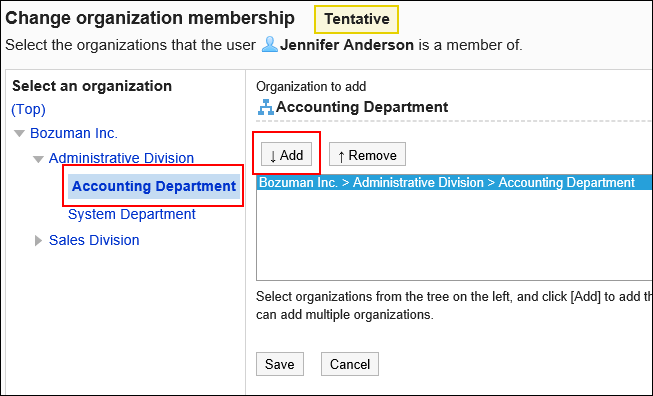Select the Accounting Department path in list
Screen dimensions: 653x396
[454, 182]
